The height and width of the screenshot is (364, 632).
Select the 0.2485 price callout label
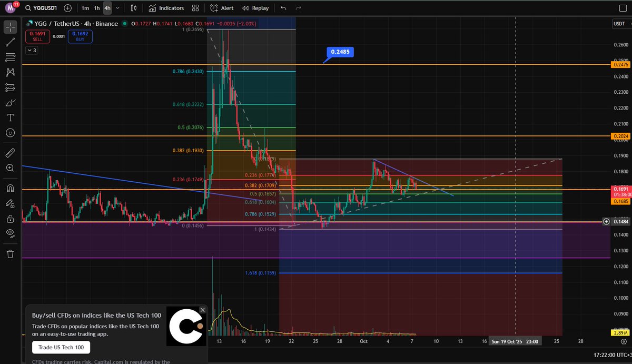pyautogui.click(x=341, y=52)
